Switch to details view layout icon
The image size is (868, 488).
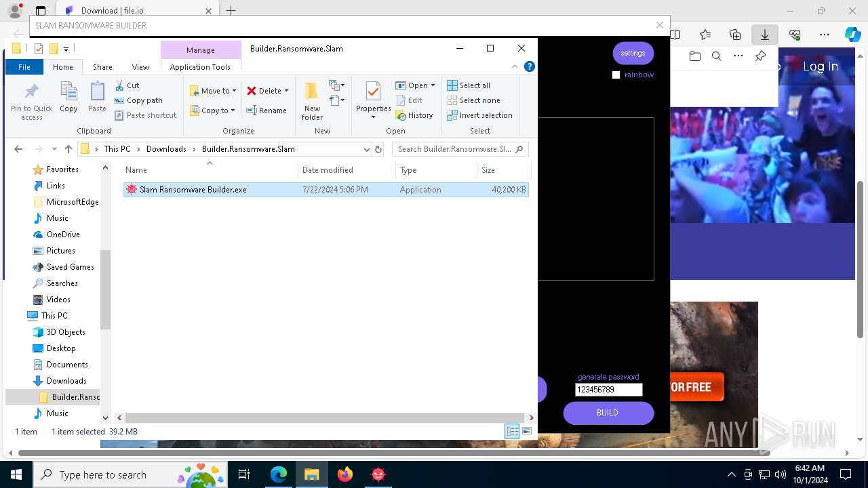[513, 431]
